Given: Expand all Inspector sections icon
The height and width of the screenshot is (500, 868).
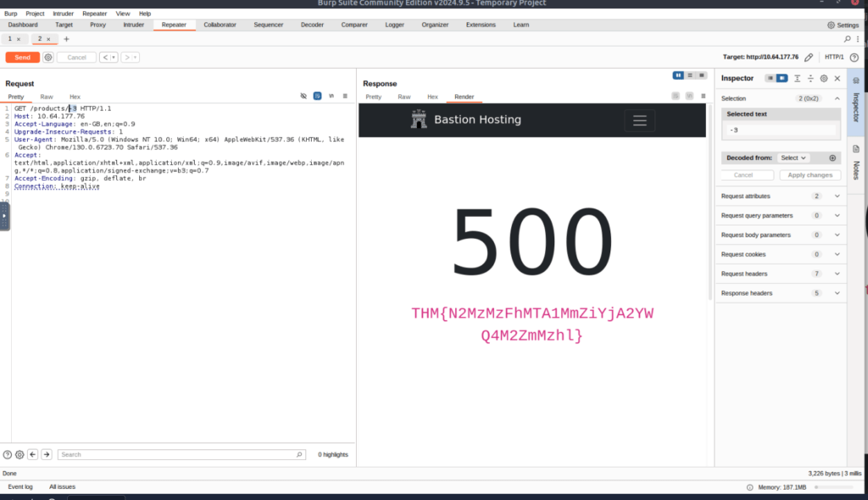Looking at the screenshot, I should (797, 78).
